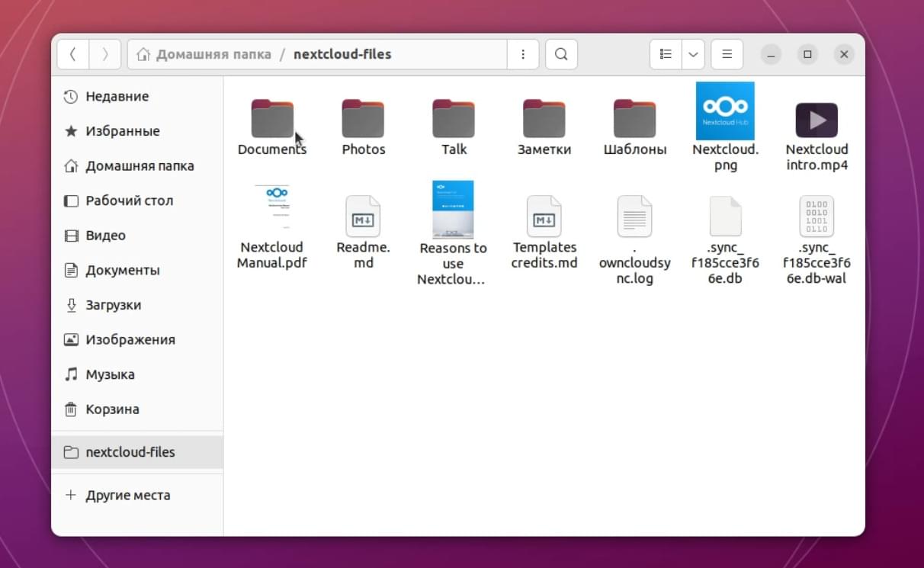
Task: Select the Readme.md markdown file icon
Action: coord(363,216)
